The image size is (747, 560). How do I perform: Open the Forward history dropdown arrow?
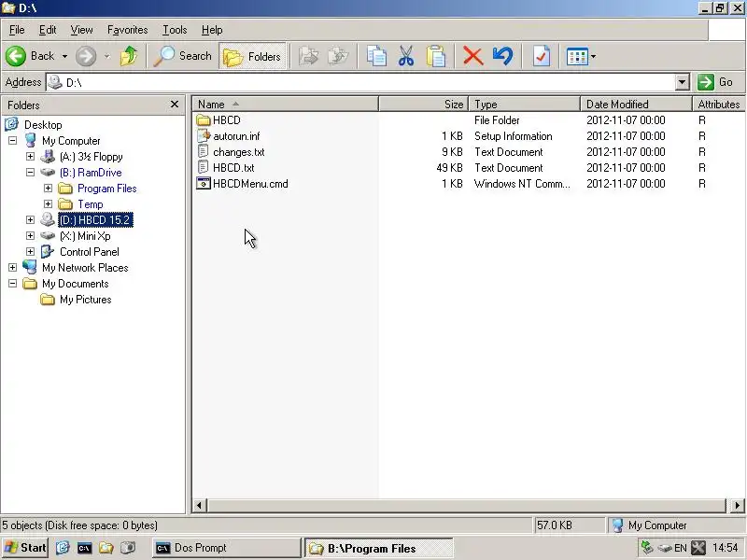pyautogui.click(x=107, y=56)
